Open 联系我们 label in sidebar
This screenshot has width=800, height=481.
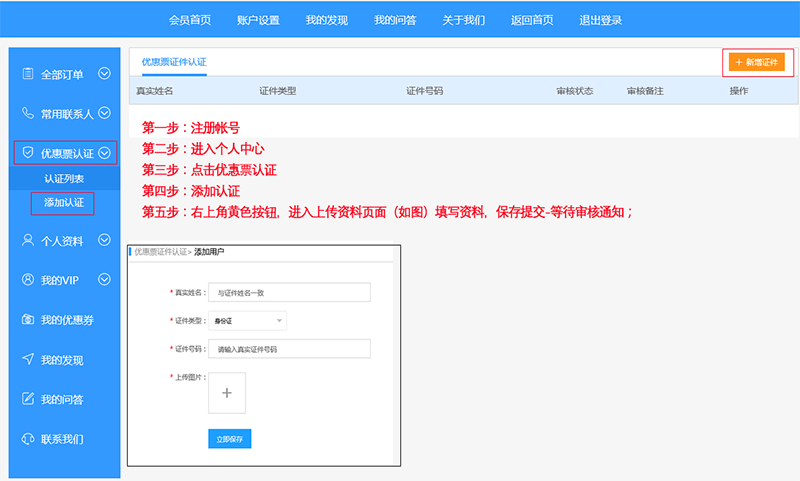62,439
